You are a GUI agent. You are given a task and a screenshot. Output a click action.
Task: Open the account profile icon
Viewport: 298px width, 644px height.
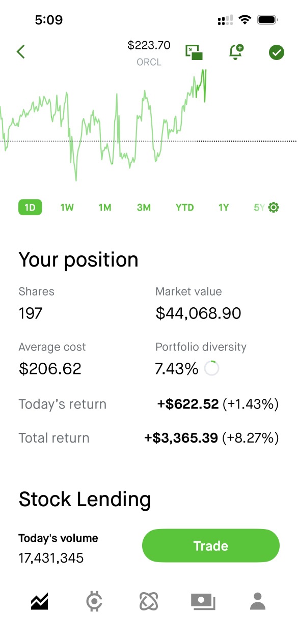(x=258, y=601)
